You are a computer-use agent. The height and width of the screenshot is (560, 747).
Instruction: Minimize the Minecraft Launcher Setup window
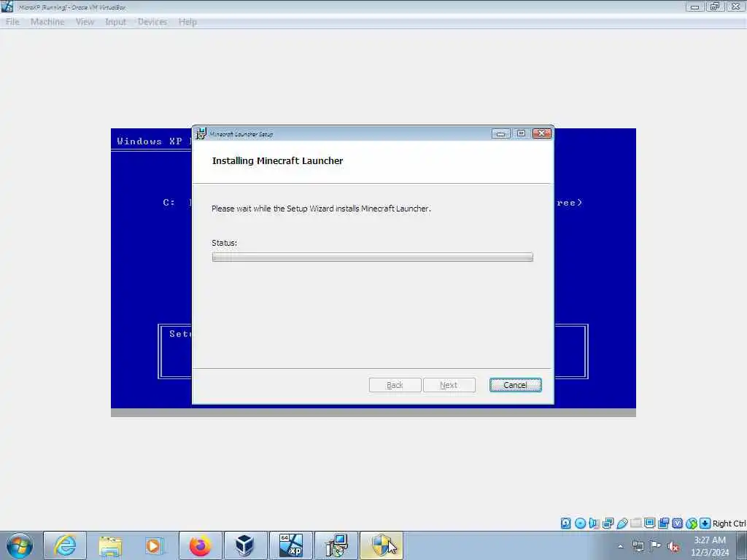pos(500,134)
